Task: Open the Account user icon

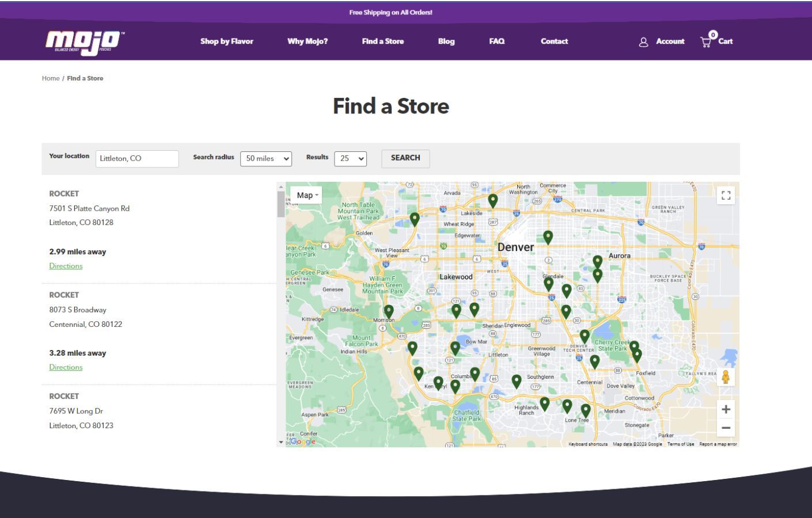Action: (644, 42)
